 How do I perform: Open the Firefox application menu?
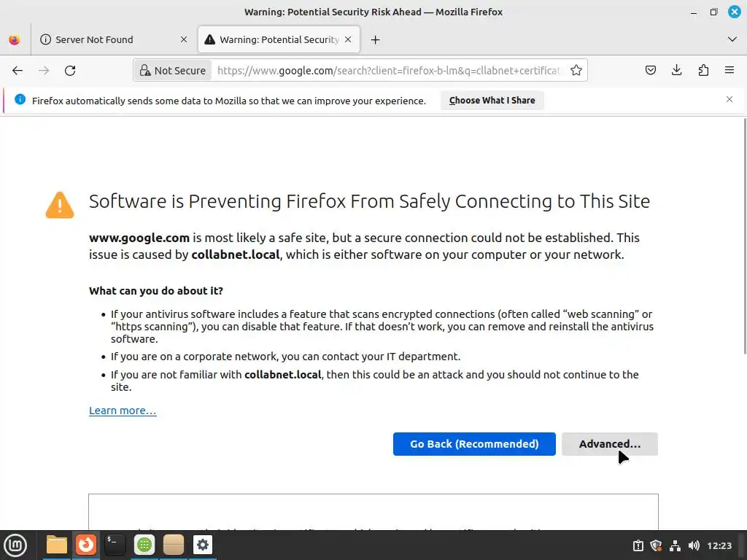click(729, 71)
